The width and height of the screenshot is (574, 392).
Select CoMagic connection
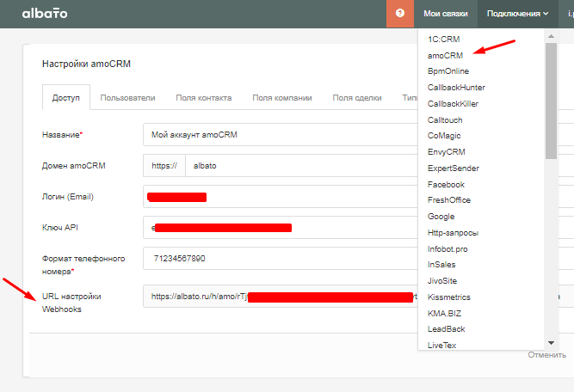click(444, 136)
